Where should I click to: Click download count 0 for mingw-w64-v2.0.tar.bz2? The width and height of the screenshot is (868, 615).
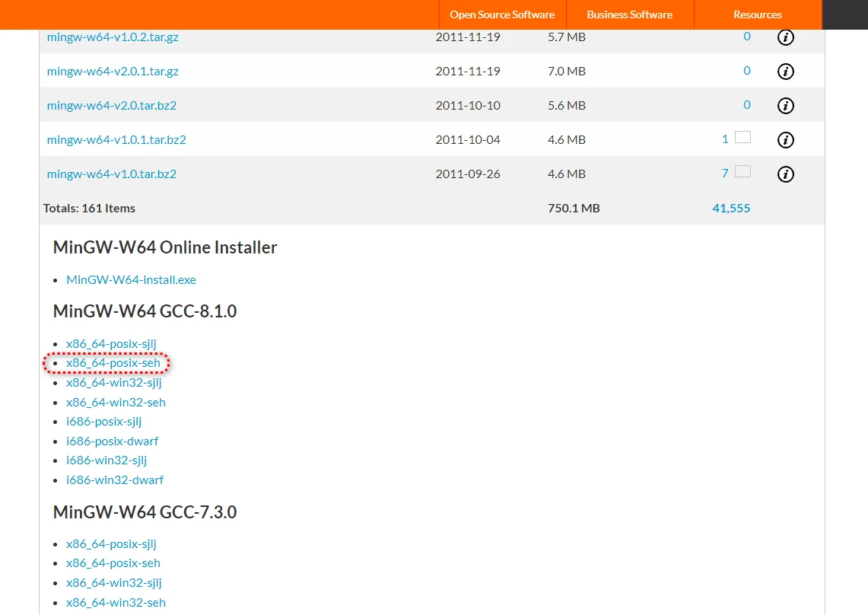(x=747, y=105)
